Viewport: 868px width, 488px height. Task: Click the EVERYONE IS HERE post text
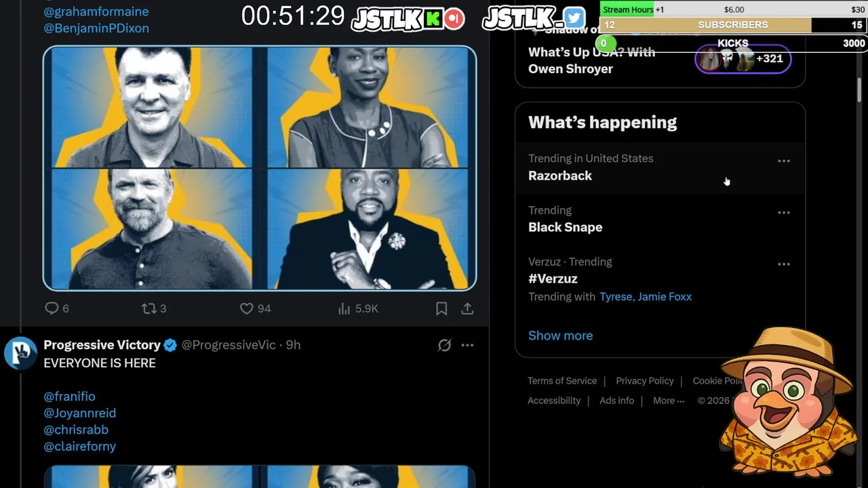(x=100, y=363)
